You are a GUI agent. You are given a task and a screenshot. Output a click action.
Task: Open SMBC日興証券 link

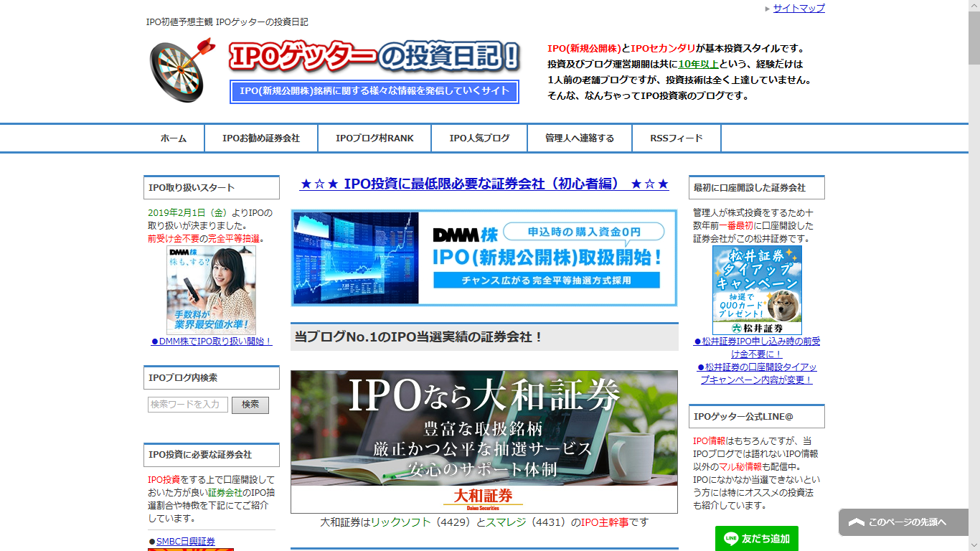[186, 542]
